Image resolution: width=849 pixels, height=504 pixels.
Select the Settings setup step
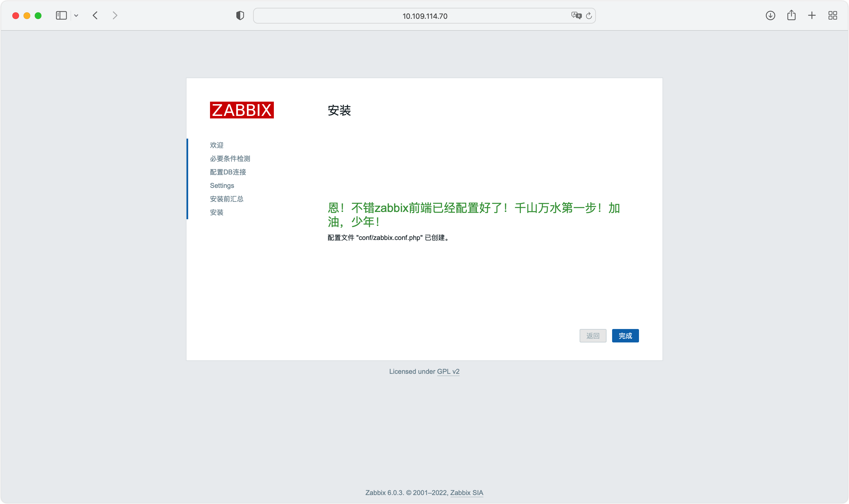tap(222, 186)
